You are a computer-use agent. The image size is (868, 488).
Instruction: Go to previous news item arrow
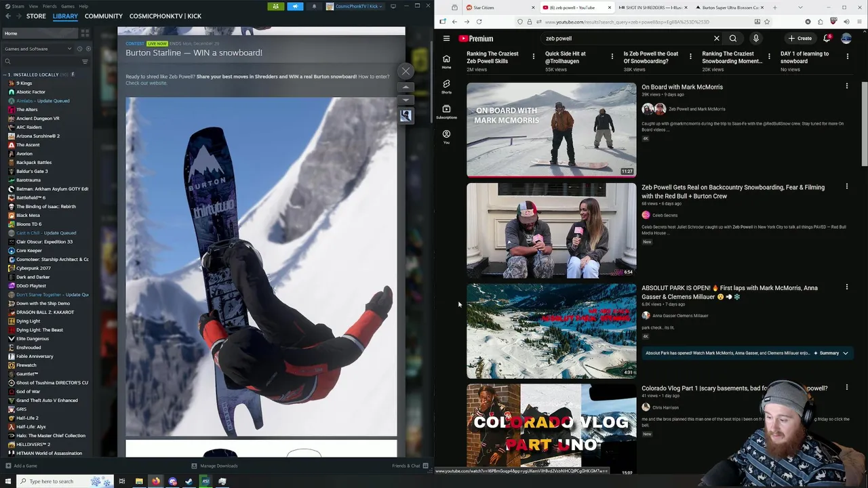coord(406,87)
